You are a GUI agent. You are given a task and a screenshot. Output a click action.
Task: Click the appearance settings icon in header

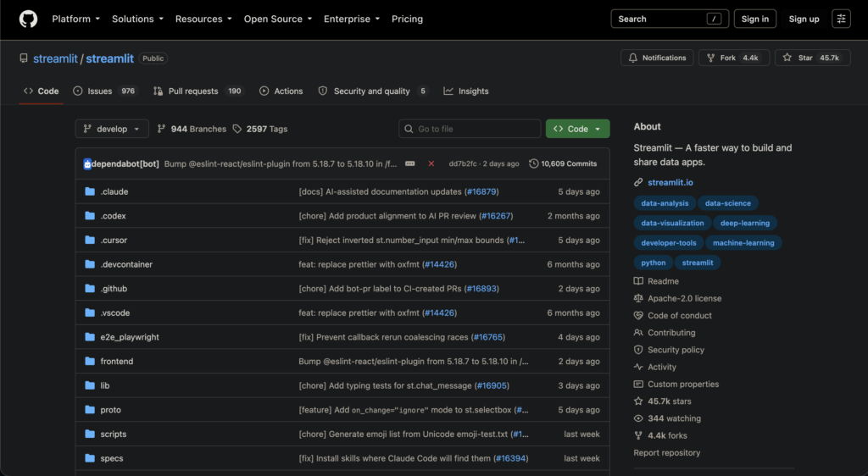[x=841, y=19]
